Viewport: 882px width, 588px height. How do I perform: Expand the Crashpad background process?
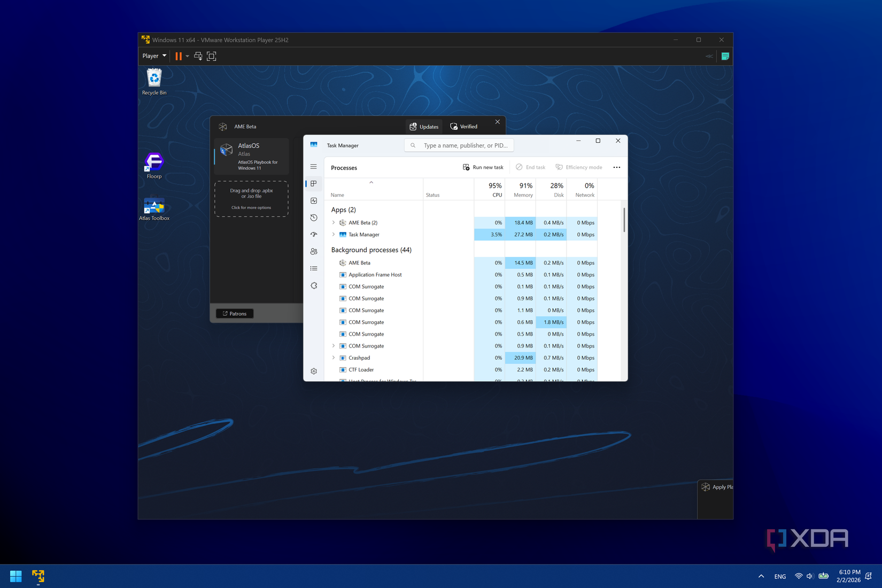(x=334, y=358)
